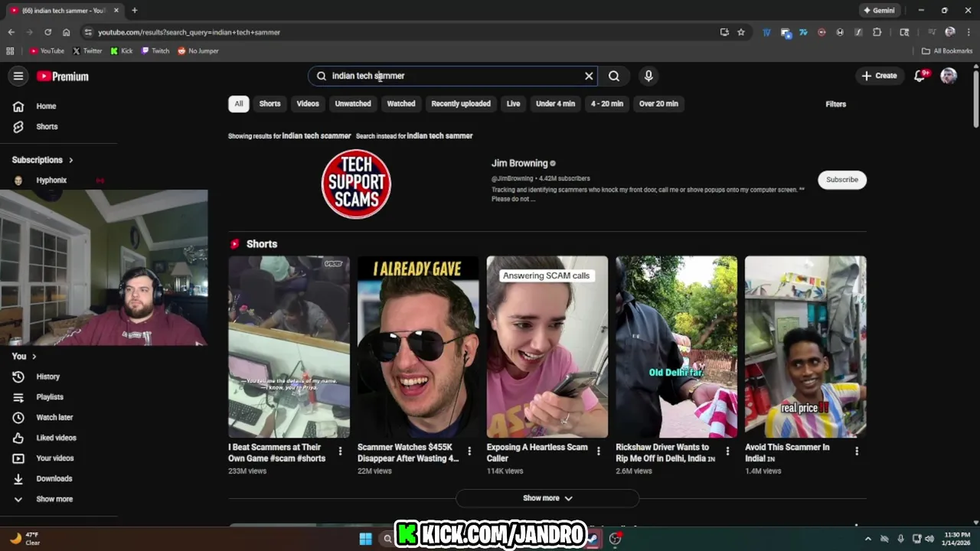The image size is (980, 551).
Task: Select the Over 20 min chip
Action: click(x=658, y=104)
